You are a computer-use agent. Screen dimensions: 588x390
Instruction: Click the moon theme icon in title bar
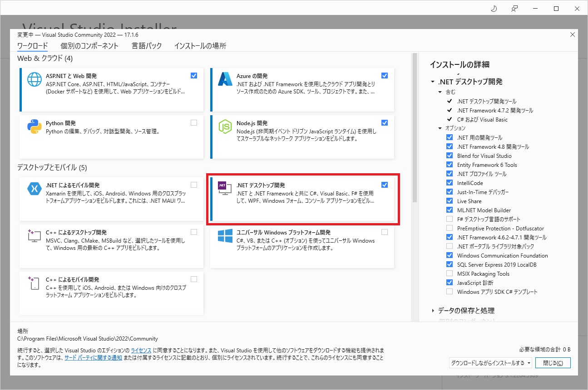click(x=494, y=9)
